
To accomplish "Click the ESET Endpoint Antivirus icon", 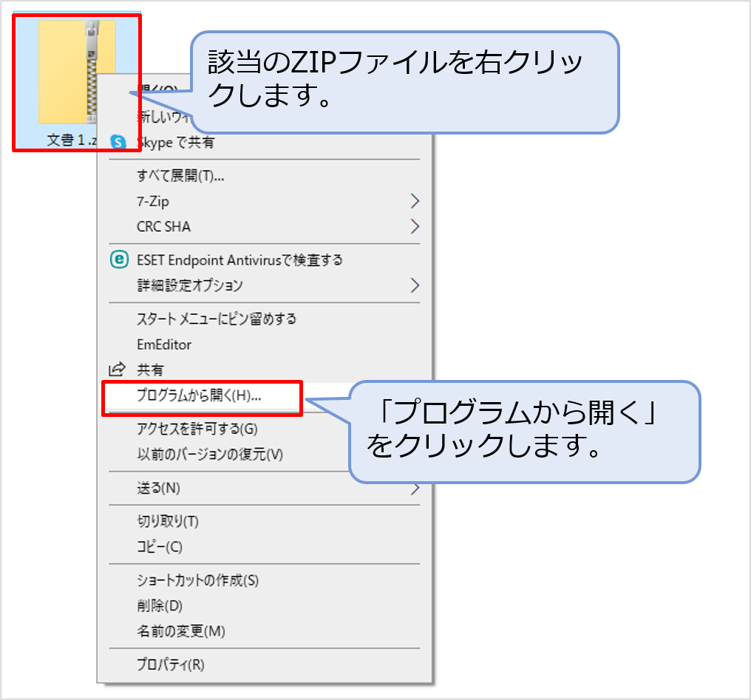I will (118, 260).
